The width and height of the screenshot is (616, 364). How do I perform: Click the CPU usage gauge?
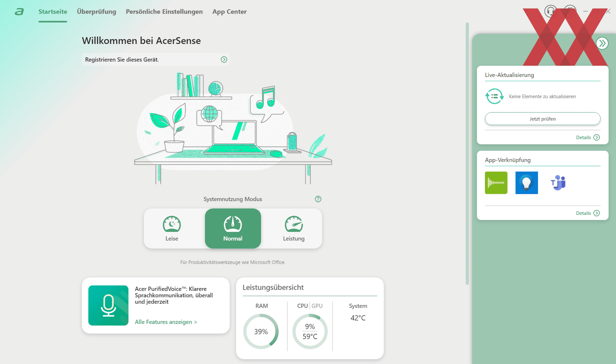[310, 331]
